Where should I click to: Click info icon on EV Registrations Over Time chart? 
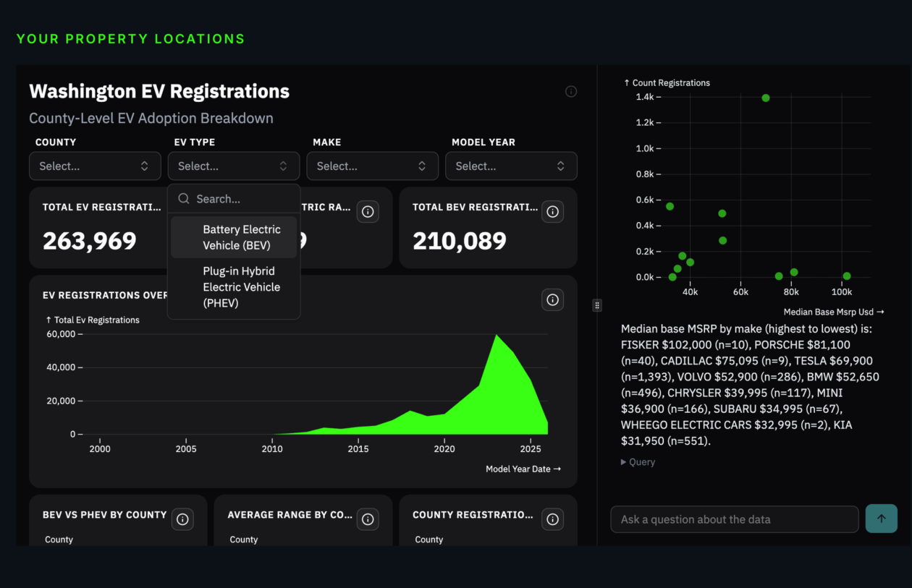pyautogui.click(x=553, y=299)
